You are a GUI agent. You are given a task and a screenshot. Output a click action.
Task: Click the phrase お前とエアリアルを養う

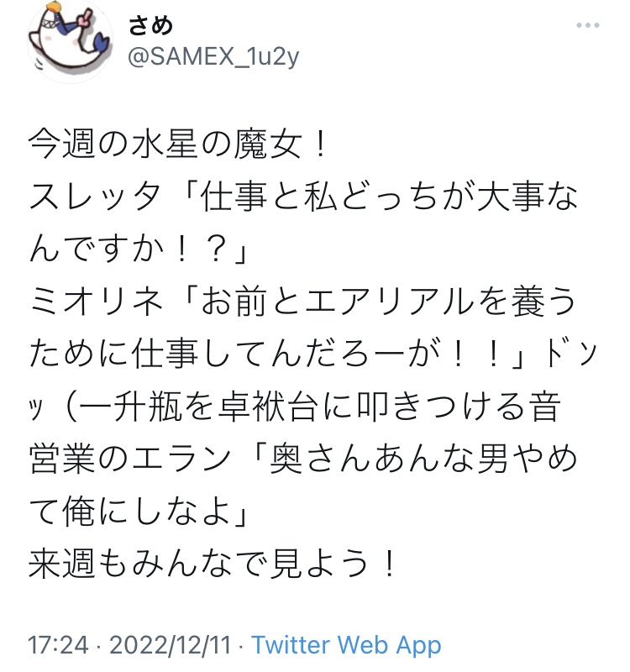point(389,302)
